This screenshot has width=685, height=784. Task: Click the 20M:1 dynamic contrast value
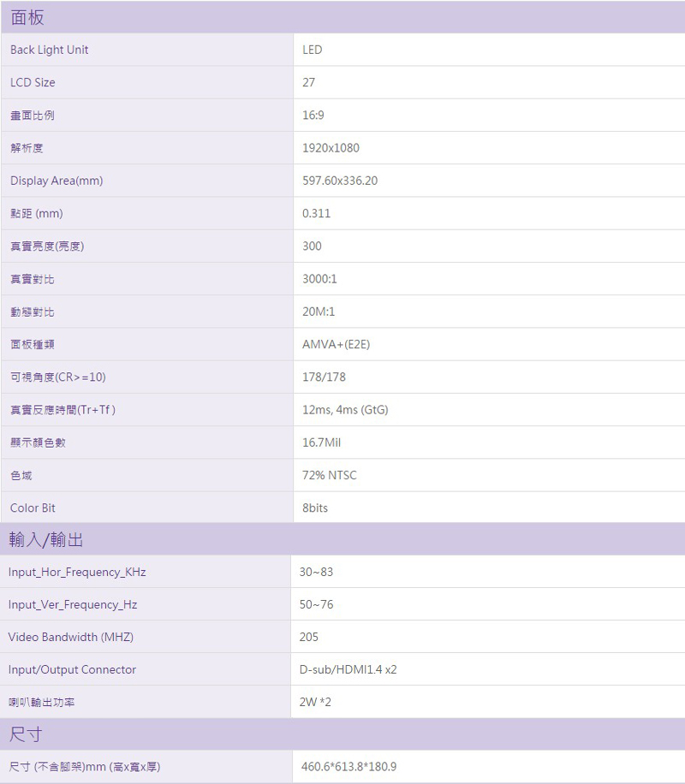point(319,312)
